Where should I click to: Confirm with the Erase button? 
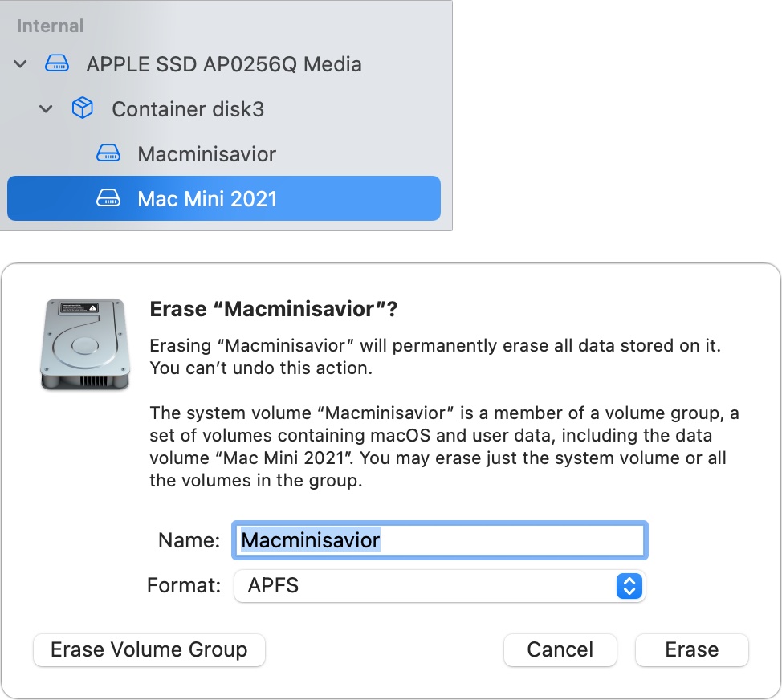(x=691, y=649)
